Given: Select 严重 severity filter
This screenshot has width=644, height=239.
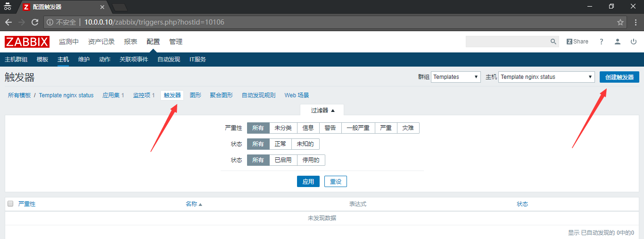Looking at the screenshot, I should coord(386,128).
